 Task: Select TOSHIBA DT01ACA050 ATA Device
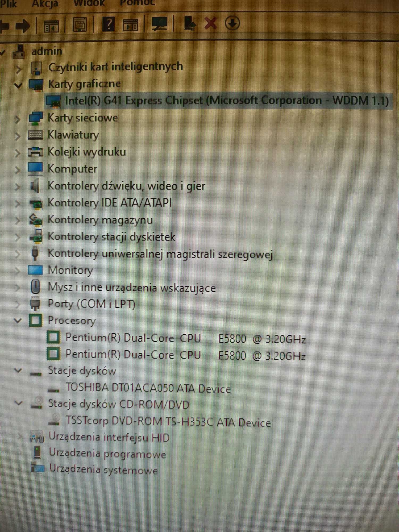148,388
